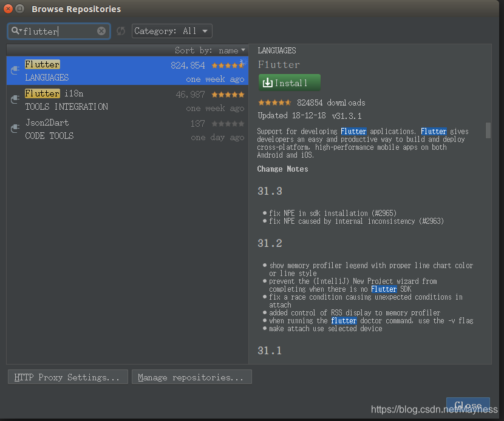
Task: Click the star rating of Flutter i18n
Action: point(228,95)
